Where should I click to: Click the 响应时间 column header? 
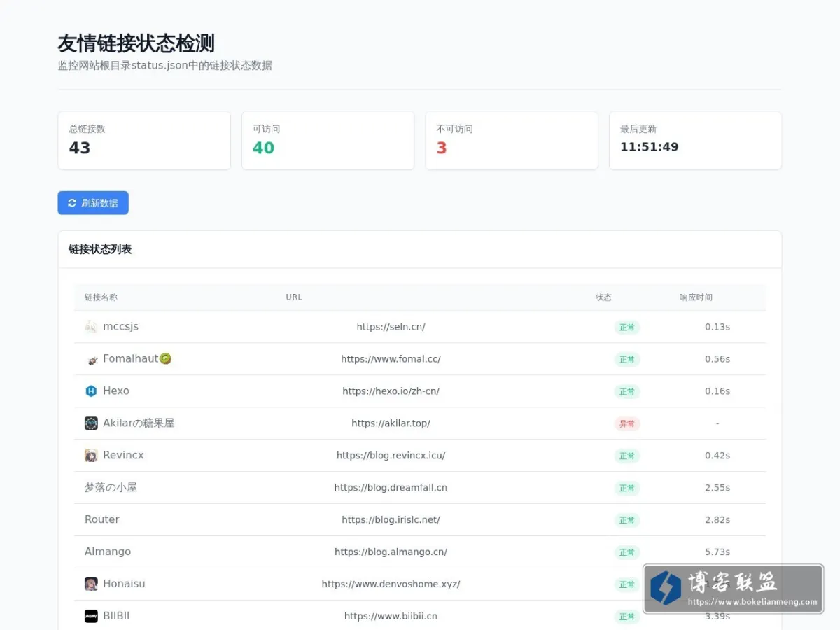tap(696, 297)
